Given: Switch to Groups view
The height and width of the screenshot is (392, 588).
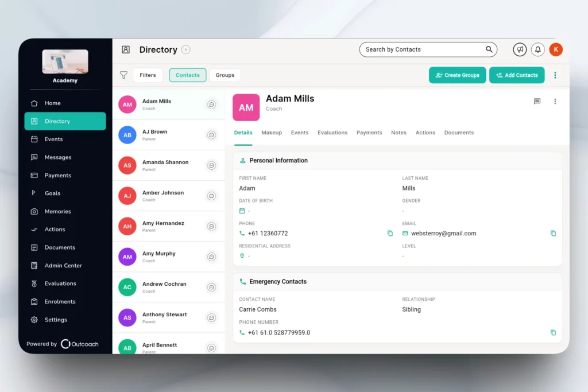Looking at the screenshot, I should [225, 75].
